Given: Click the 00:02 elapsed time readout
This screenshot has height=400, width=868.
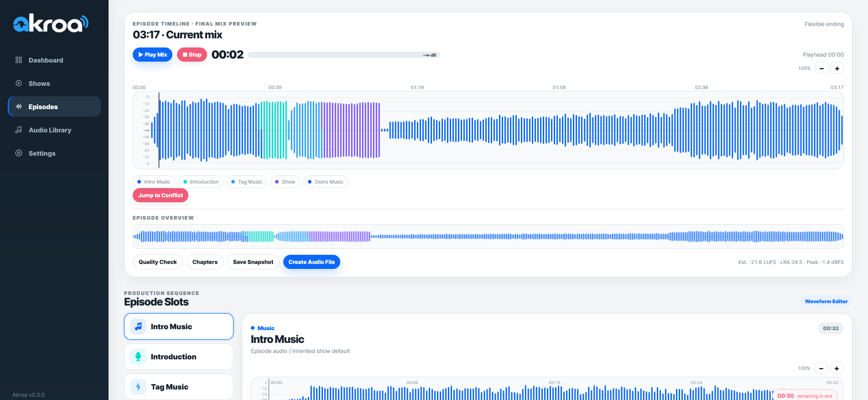Looking at the screenshot, I should coord(228,55).
